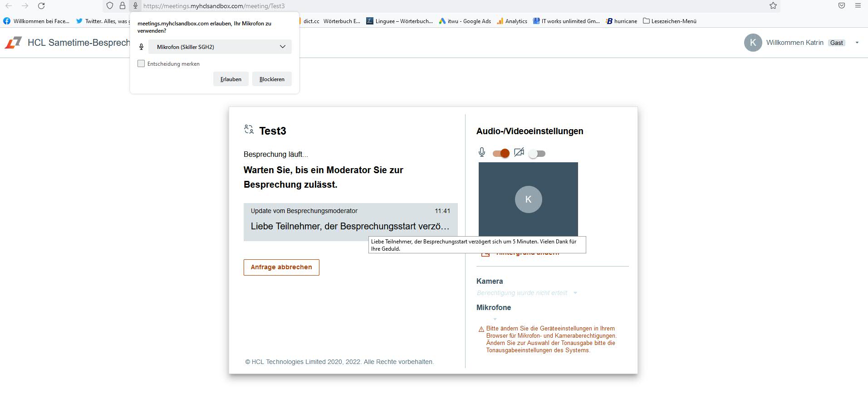This screenshot has height=393, width=868.
Task: Open the tracking protection shield icon
Action: point(109,6)
